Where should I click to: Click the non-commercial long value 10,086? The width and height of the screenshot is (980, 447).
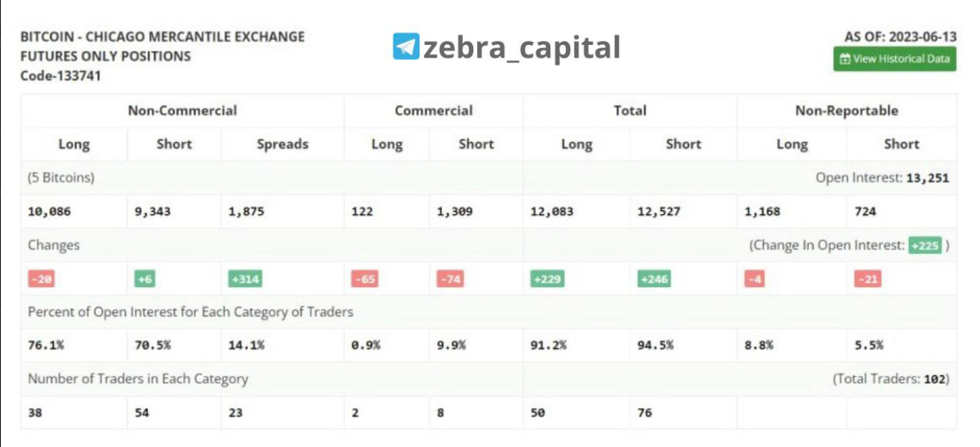pos(49,212)
